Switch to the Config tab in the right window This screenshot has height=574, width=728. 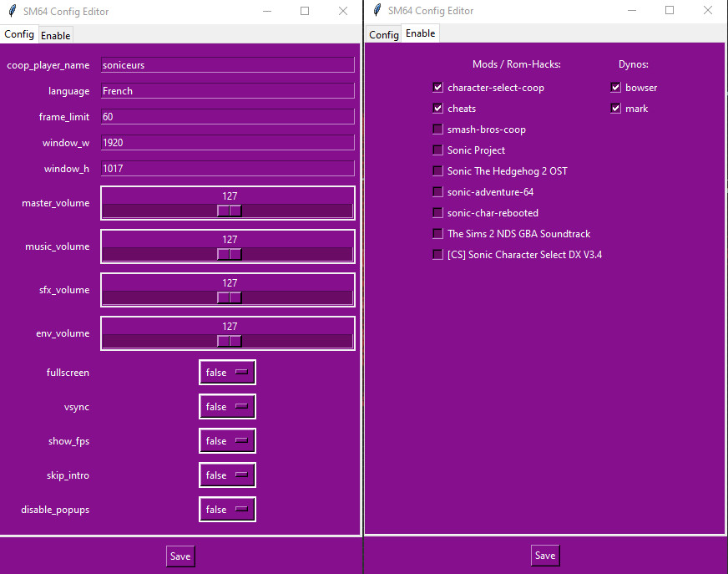tap(383, 35)
